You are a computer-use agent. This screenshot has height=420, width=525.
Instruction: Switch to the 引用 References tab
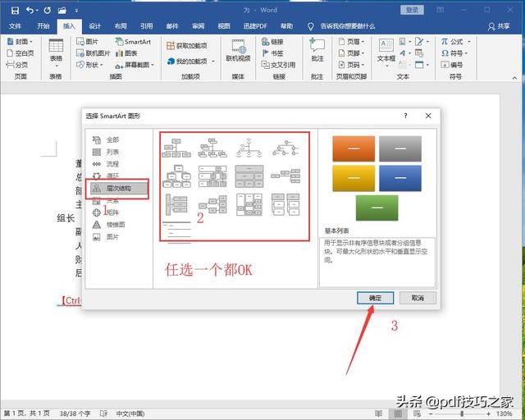(x=147, y=26)
